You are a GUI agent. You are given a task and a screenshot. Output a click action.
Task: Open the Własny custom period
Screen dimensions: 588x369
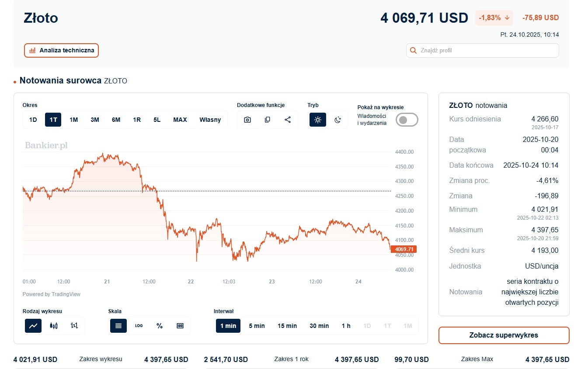coord(210,120)
